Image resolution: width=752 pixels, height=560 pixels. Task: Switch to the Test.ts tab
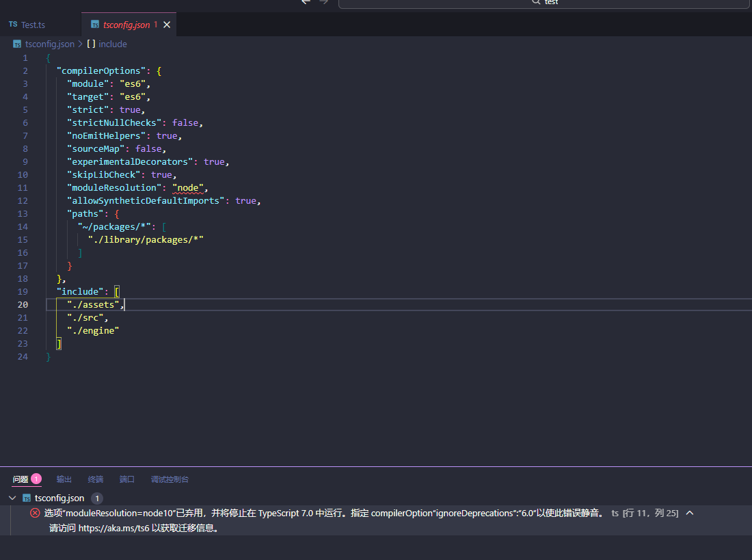point(33,25)
